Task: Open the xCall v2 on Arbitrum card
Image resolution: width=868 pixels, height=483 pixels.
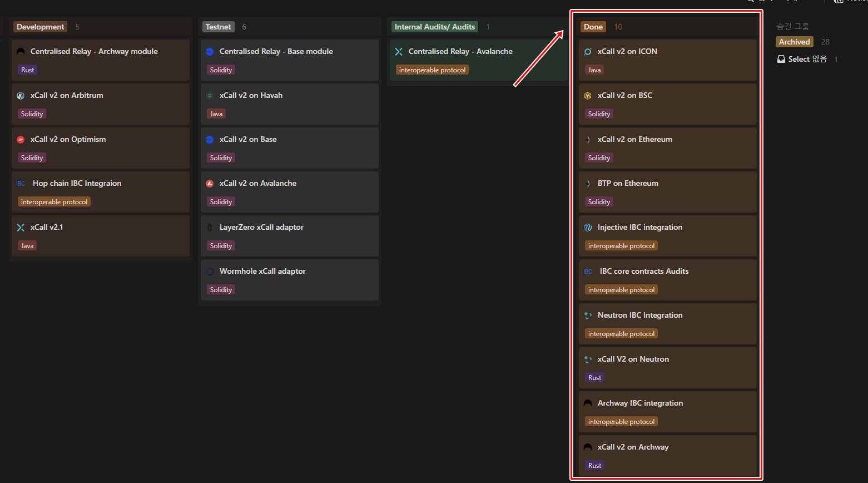Action: coord(101,104)
